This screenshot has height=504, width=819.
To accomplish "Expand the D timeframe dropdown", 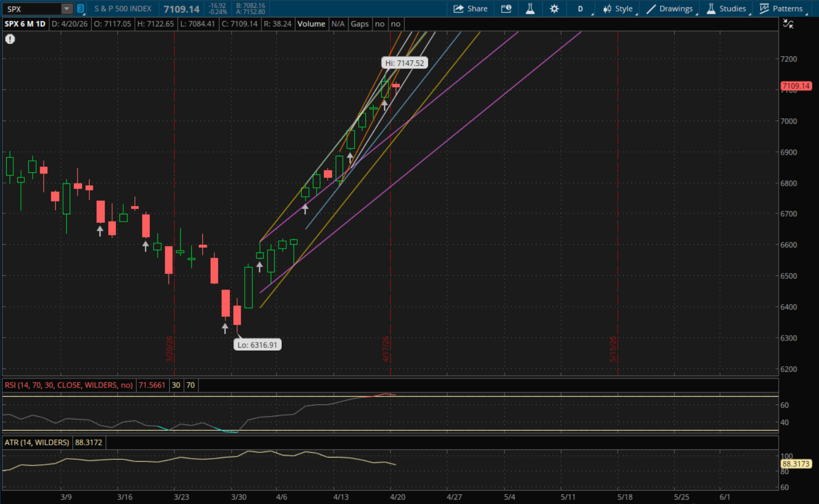I will tap(582, 9).
